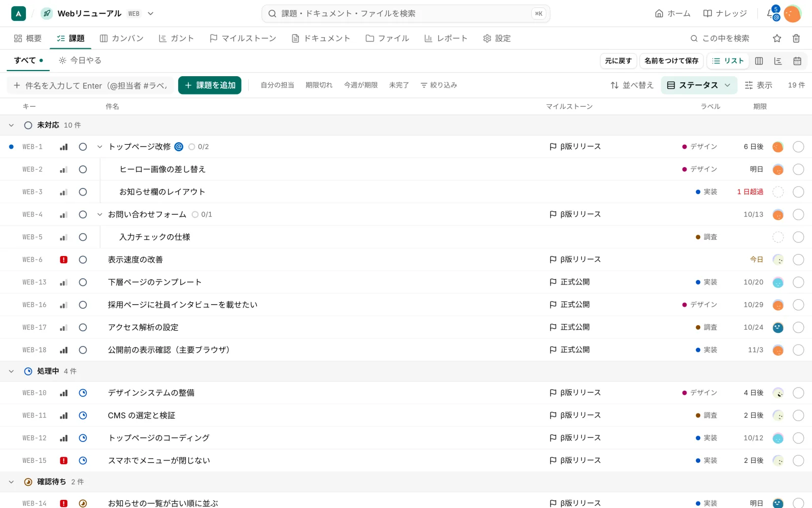Mark WEB-1 トップページ改修 as complete
This screenshot has height=508, width=812.
tap(798, 147)
